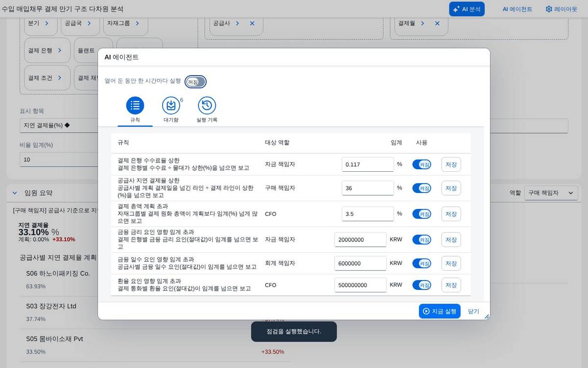This screenshot has height=368, width=588.
Task: Click the sparkle AI 분석 button
Action: (466, 9)
